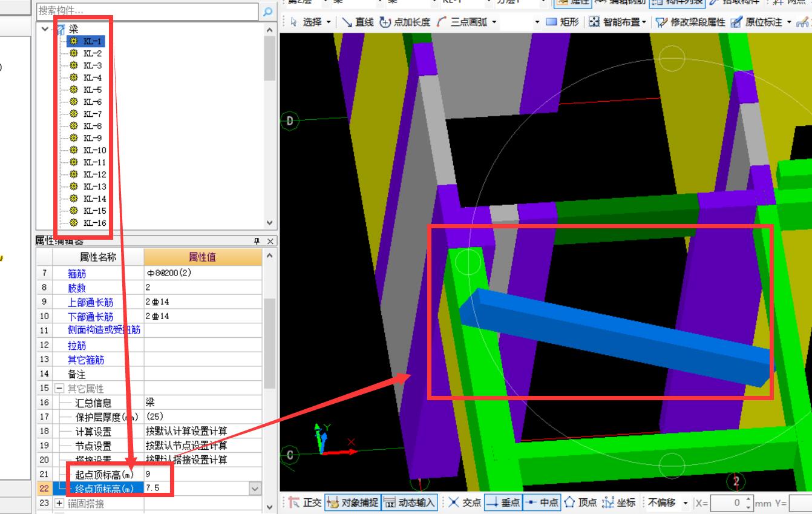Pin the property editor panel
This screenshot has height=514, width=812.
[257, 241]
